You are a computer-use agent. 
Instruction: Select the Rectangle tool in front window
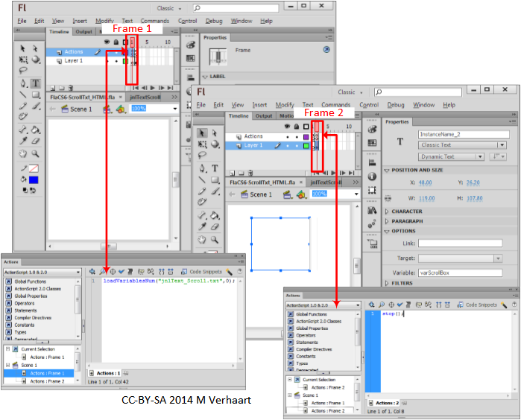(215, 180)
